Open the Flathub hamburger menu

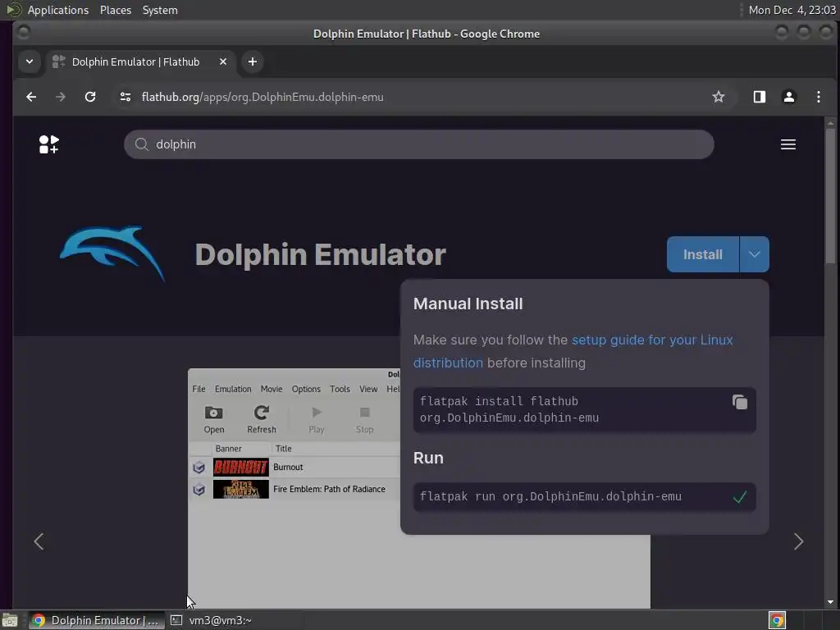coord(787,144)
